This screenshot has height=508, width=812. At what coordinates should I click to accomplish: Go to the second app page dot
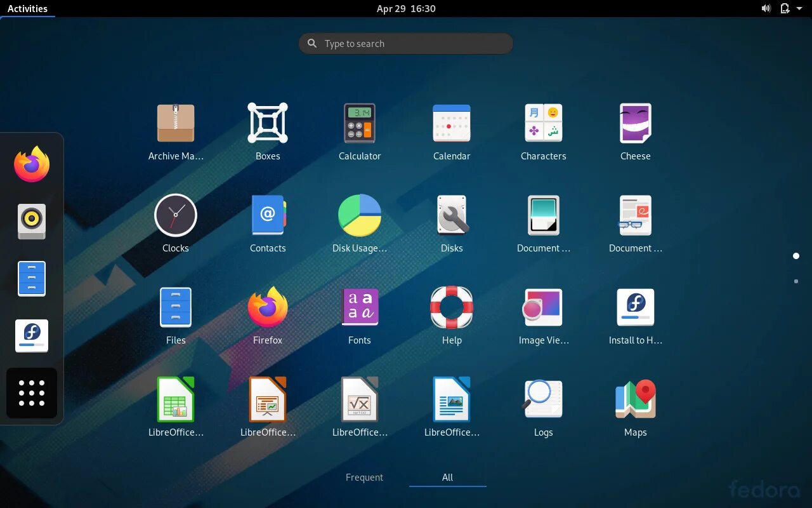[x=796, y=281]
